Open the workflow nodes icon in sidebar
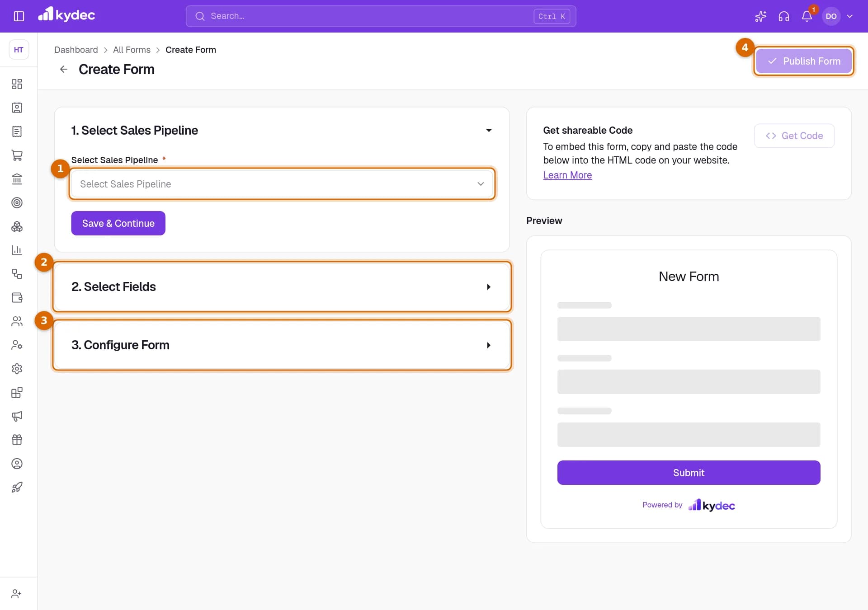 pos(17,274)
